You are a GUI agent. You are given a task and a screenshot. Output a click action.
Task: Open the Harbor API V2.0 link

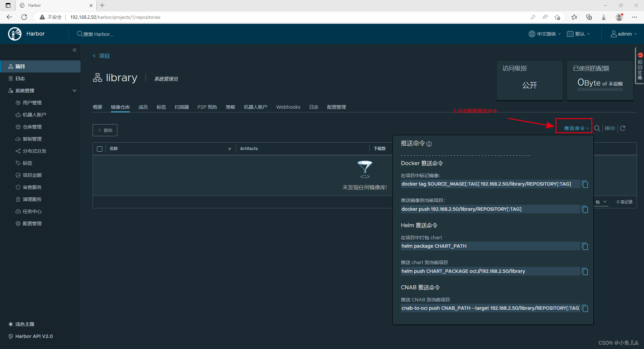coord(31,336)
